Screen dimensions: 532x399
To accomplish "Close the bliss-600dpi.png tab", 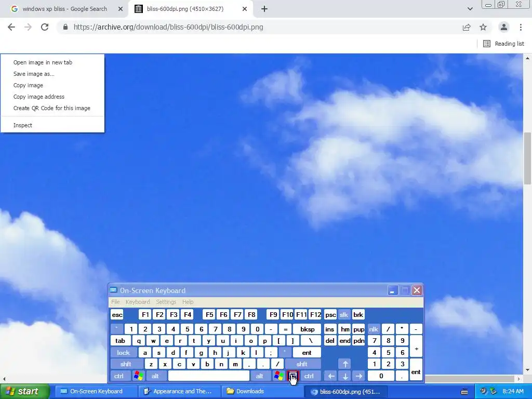I will [245, 9].
